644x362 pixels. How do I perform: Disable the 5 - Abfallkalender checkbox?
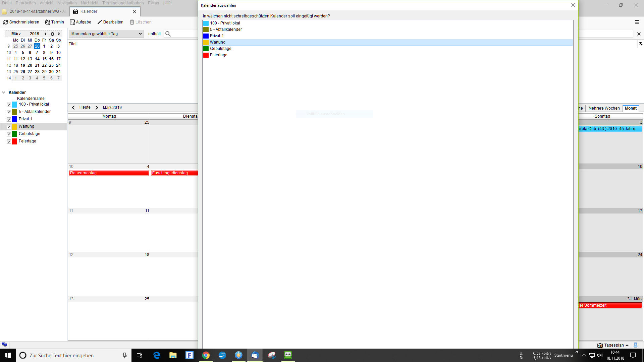9,112
